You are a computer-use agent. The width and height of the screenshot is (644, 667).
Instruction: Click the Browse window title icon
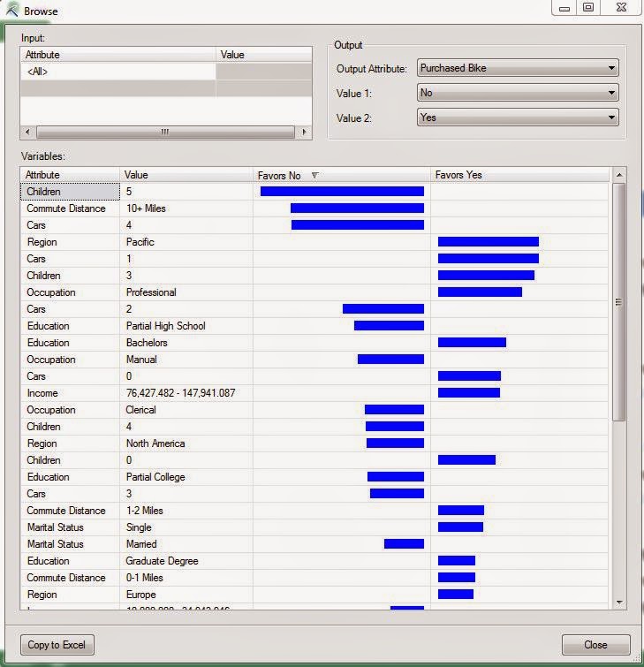tap(11, 10)
